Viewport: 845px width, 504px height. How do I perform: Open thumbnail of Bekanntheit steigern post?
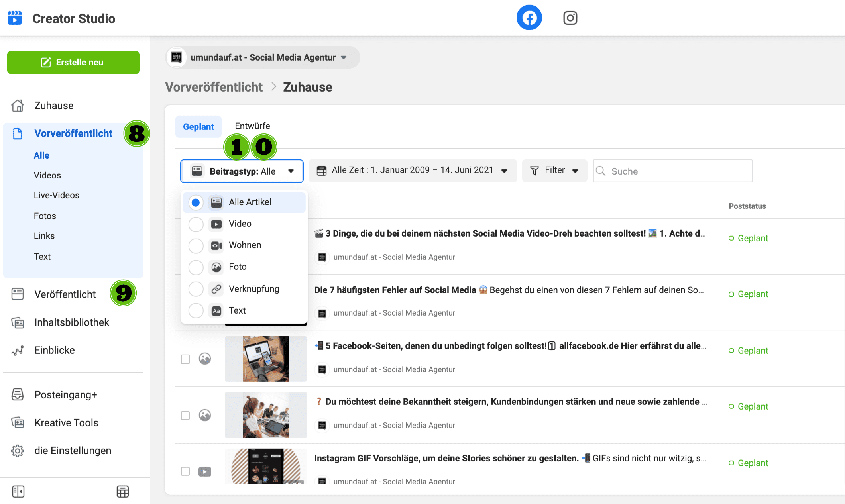pos(266,415)
